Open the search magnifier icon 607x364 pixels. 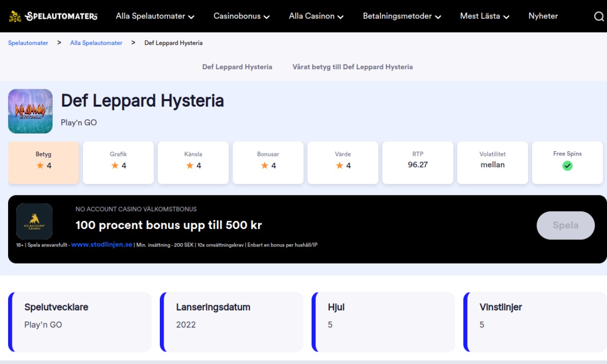pos(599,17)
